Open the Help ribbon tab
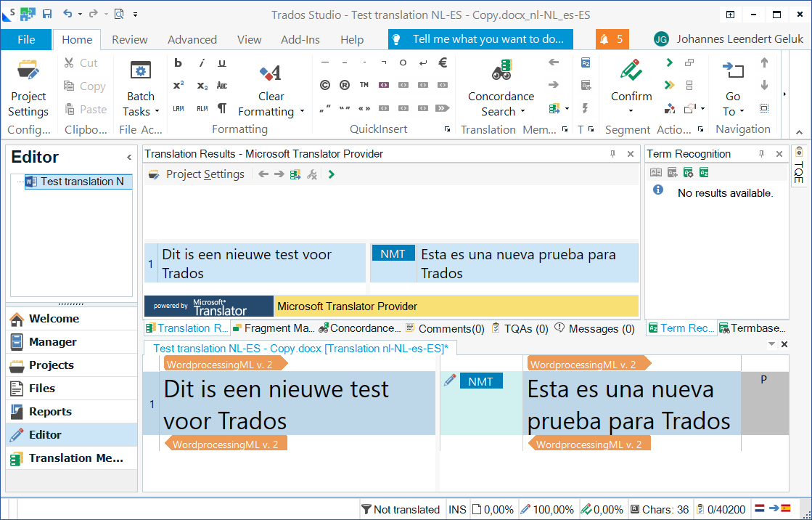Image resolution: width=812 pixels, height=520 pixels. tap(352, 39)
